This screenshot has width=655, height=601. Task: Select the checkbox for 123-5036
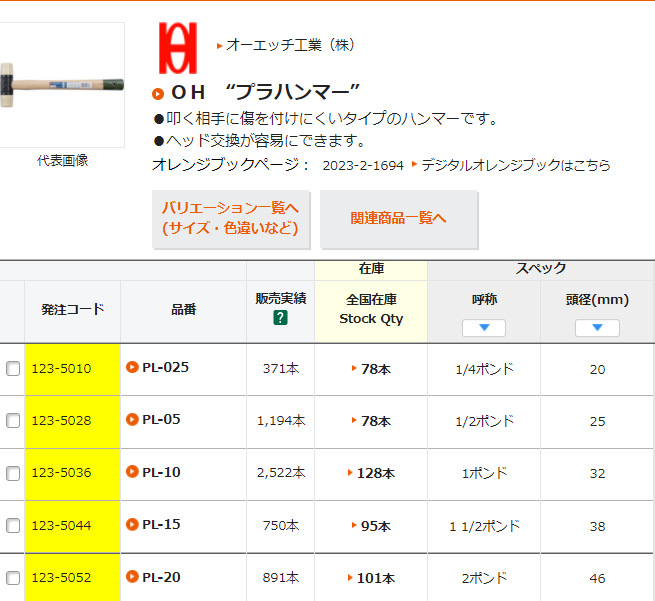pyautogui.click(x=13, y=473)
